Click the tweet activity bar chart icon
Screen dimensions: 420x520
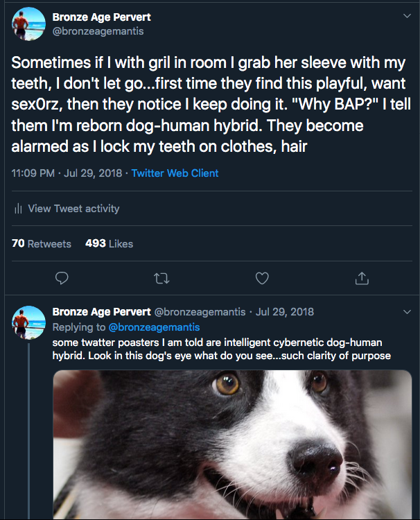(x=18, y=209)
